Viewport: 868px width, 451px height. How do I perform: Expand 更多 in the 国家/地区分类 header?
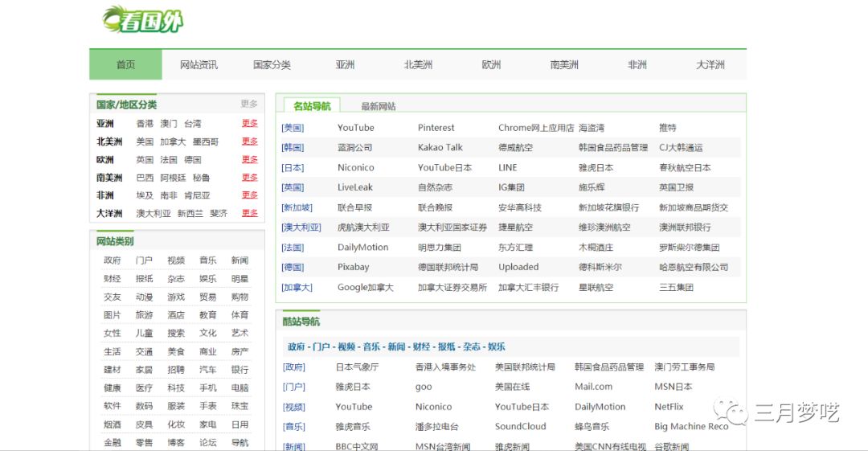pyautogui.click(x=249, y=104)
